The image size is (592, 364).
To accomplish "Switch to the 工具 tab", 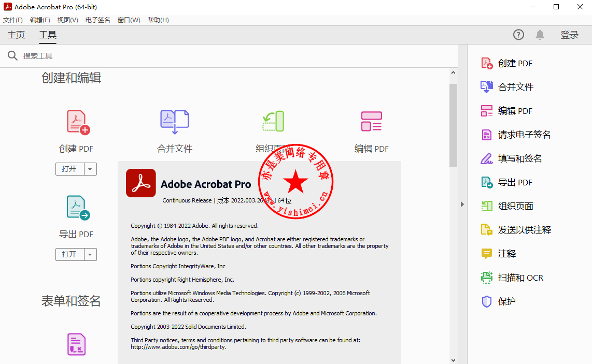I will pos(48,35).
